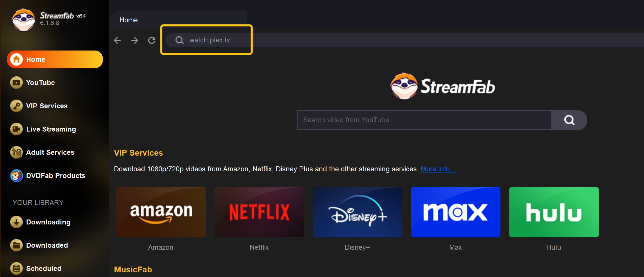Click the StreamFab sloth logo in sidebar
The image size is (644, 277).
tap(23, 20)
